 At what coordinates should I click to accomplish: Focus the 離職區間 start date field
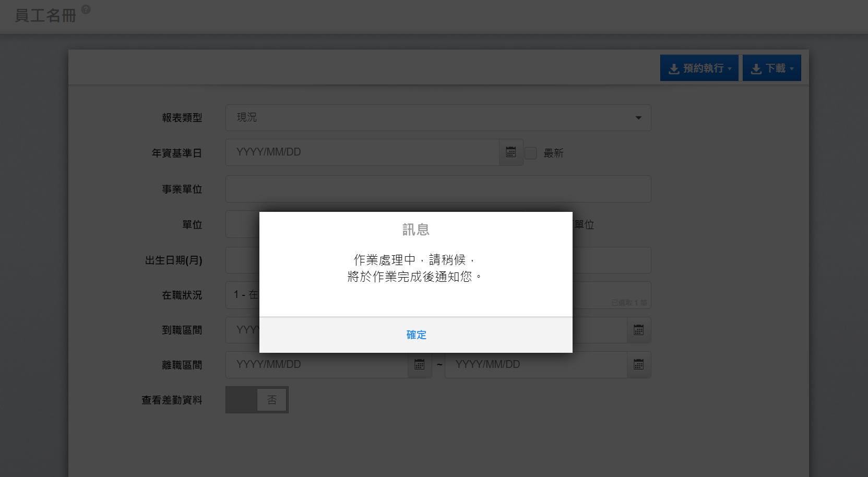(316, 365)
